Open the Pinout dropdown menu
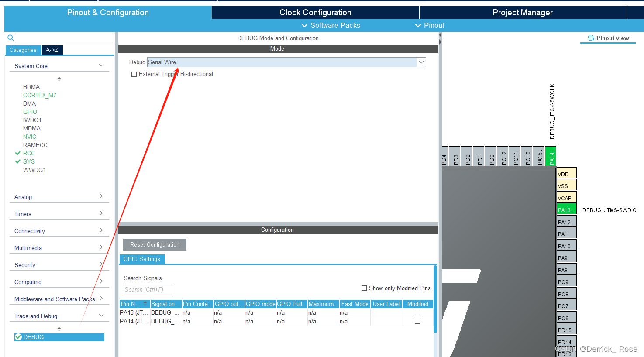This screenshot has width=644, height=357. click(x=430, y=25)
